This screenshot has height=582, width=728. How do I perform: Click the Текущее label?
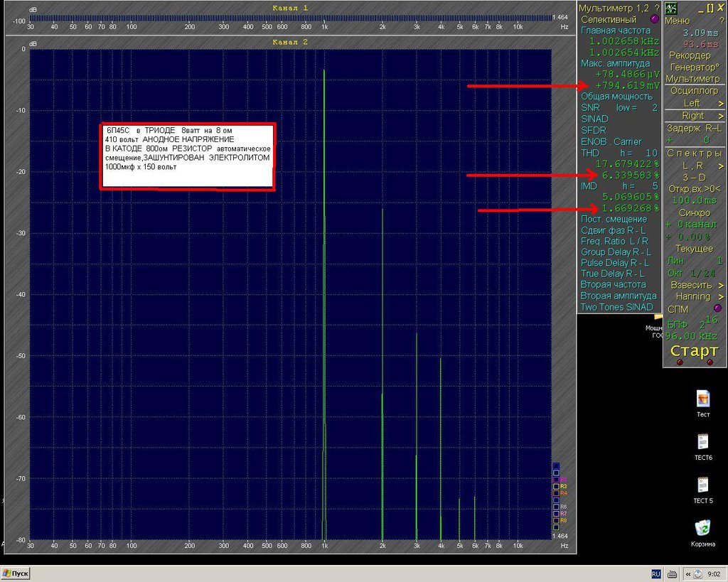click(694, 249)
